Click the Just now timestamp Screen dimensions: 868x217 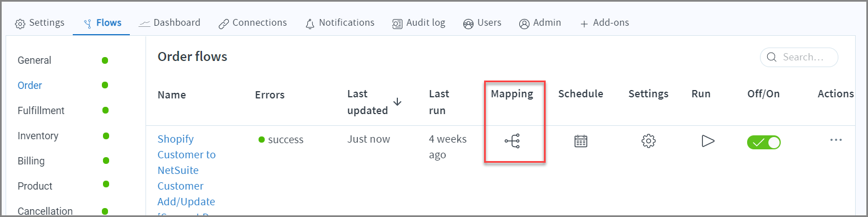[x=369, y=139]
